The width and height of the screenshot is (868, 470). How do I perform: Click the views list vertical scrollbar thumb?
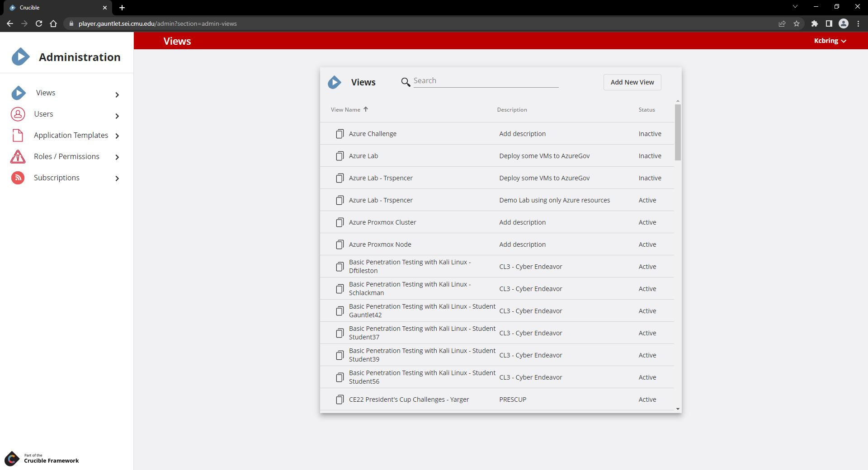click(x=677, y=132)
